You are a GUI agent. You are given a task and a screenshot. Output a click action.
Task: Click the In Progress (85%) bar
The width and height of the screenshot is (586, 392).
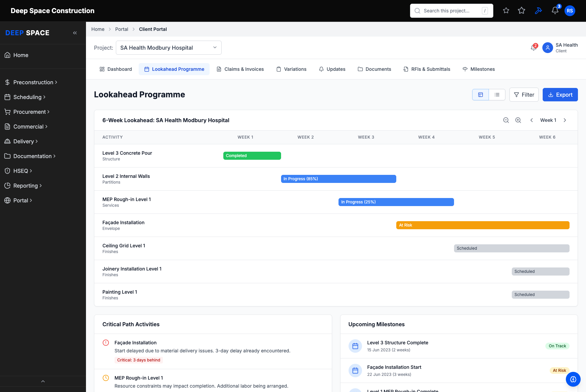(339, 179)
